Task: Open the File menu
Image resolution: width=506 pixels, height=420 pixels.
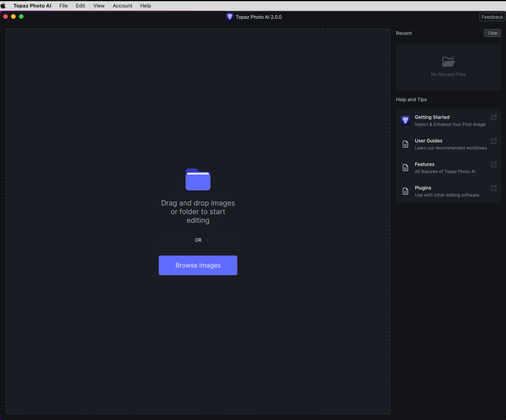Action: pyautogui.click(x=64, y=5)
